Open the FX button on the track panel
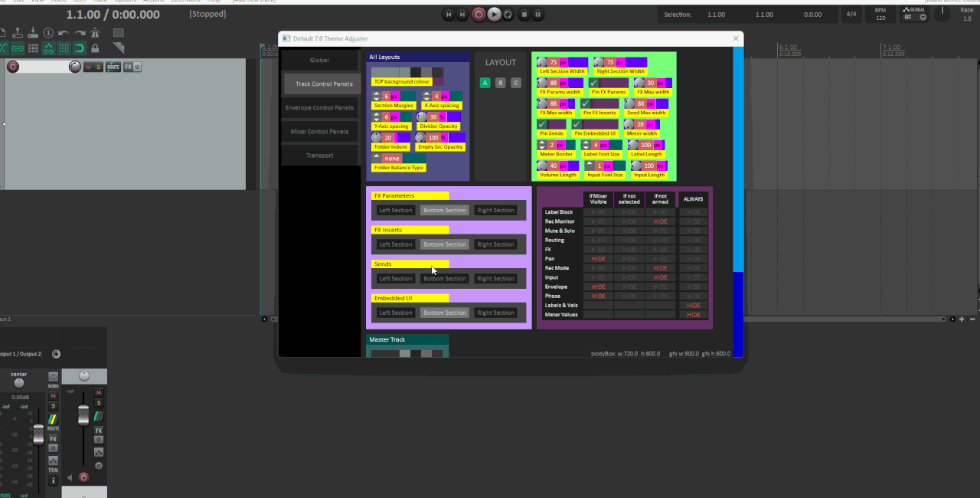This screenshot has height=498, width=980. click(128, 67)
